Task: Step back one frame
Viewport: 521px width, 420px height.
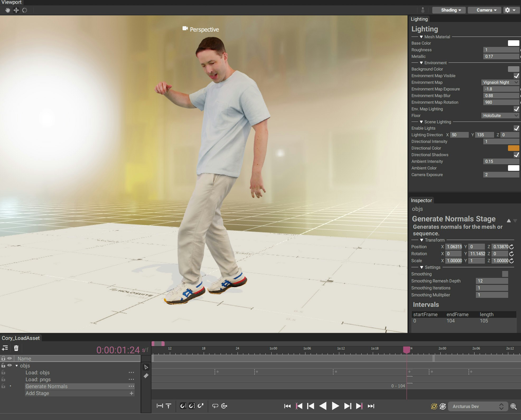Action: tap(311, 406)
